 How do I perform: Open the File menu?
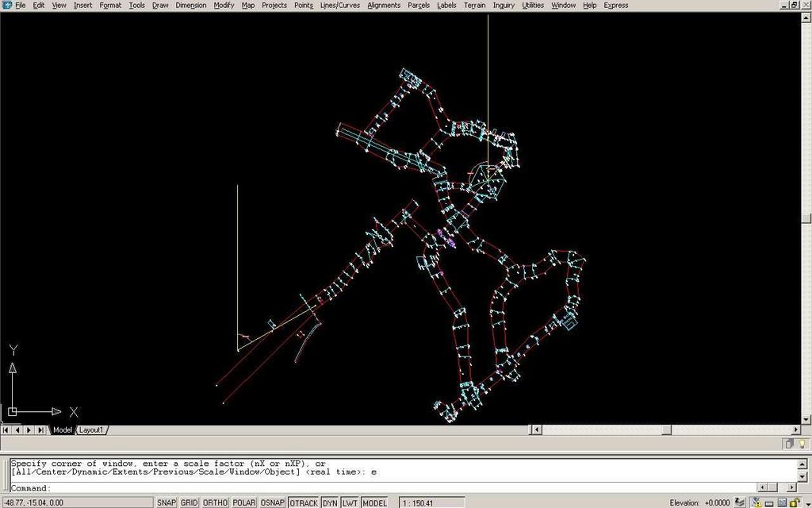[20, 6]
